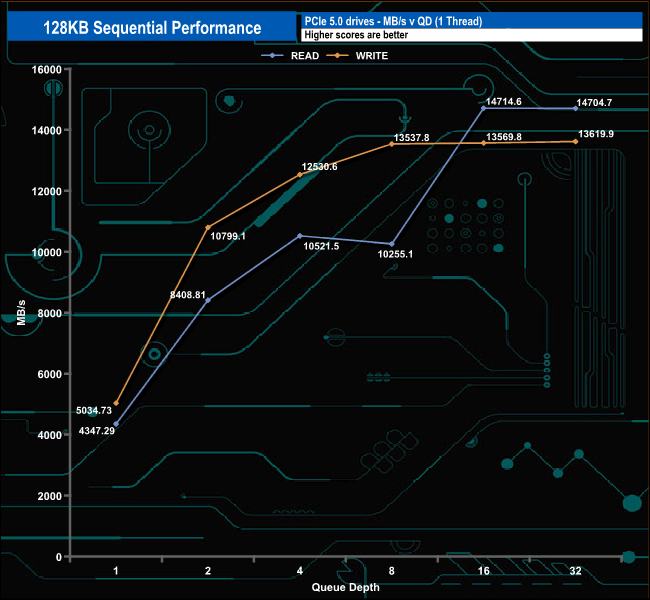Click the x-axis label 32
Image resolution: width=650 pixels, height=600 pixels.
point(575,571)
